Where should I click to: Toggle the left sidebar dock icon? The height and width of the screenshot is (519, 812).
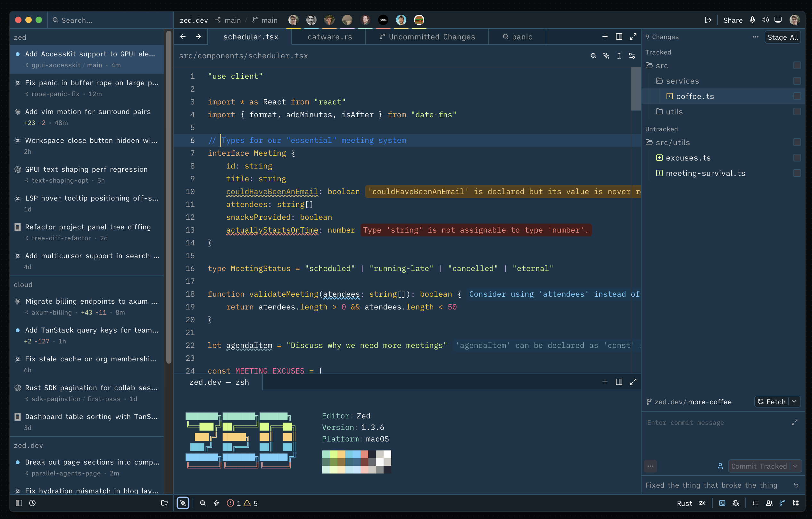[x=19, y=503]
